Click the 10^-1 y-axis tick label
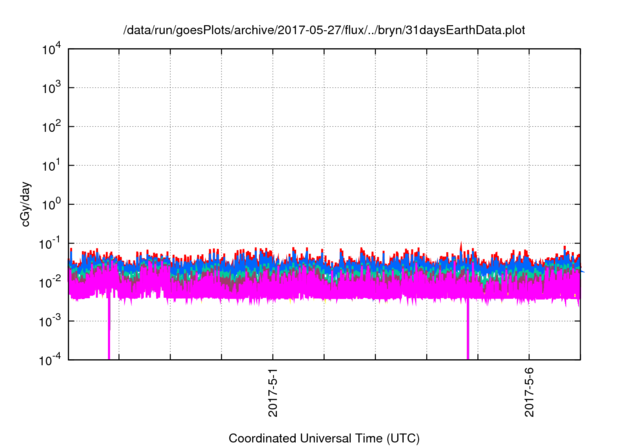Viewport: 640px width, 448px height. pyautogui.click(x=51, y=244)
